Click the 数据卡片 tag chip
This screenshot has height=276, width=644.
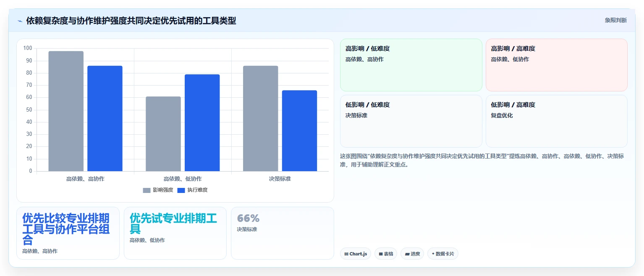click(443, 254)
